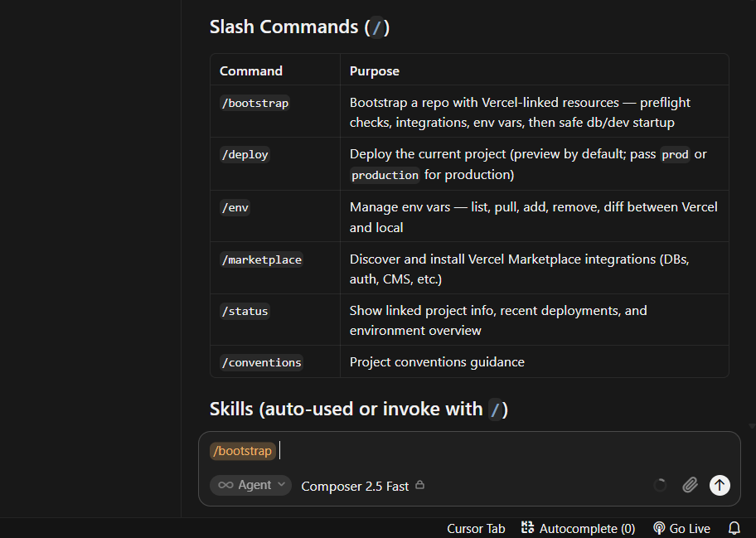
Task: Click the loading spinner indicator in the chat box
Action: point(660,485)
